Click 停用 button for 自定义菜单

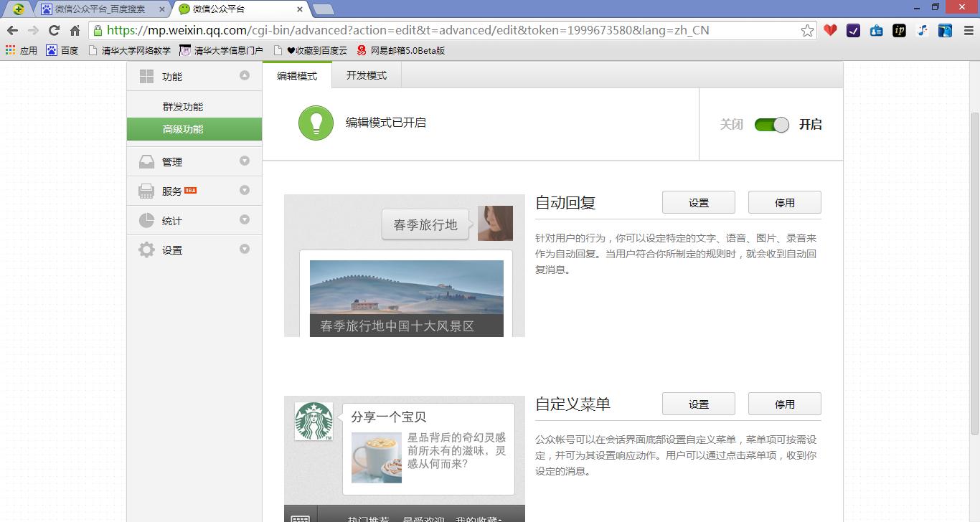(785, 403)
